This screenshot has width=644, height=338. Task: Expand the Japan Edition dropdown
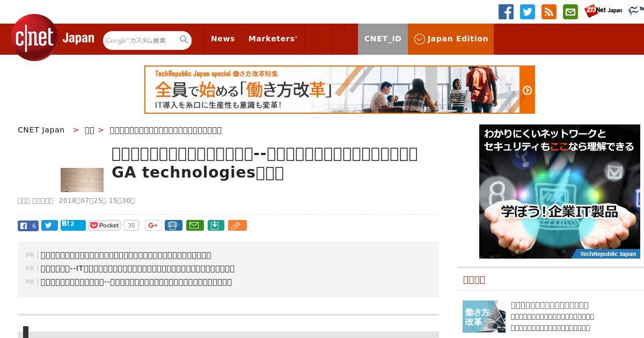pos(451,39)
